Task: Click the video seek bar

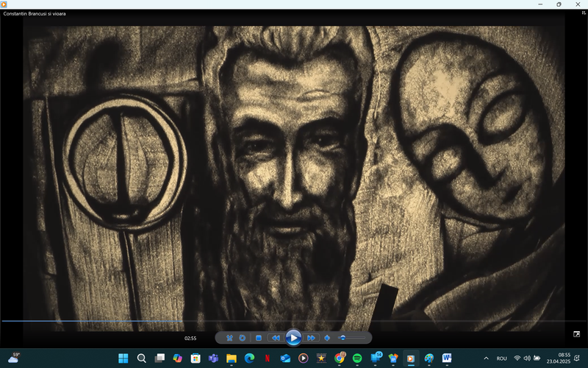Action: (x=294, y=321)
